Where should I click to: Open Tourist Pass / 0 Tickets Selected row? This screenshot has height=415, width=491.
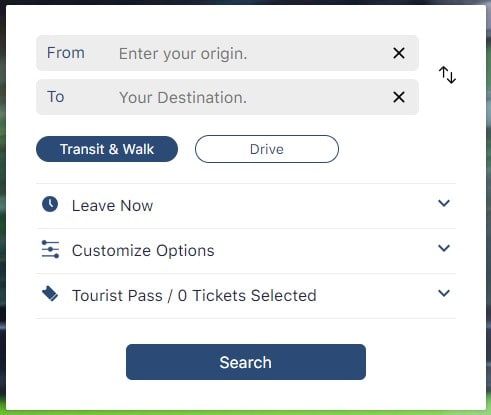(246, 296)
